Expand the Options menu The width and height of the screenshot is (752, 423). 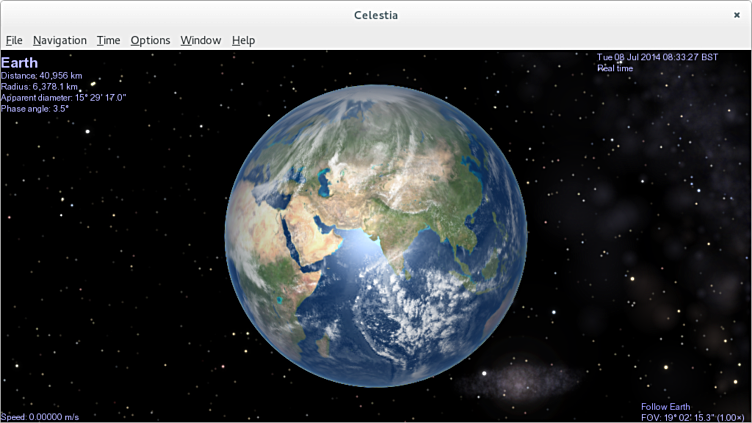[150, 40]
